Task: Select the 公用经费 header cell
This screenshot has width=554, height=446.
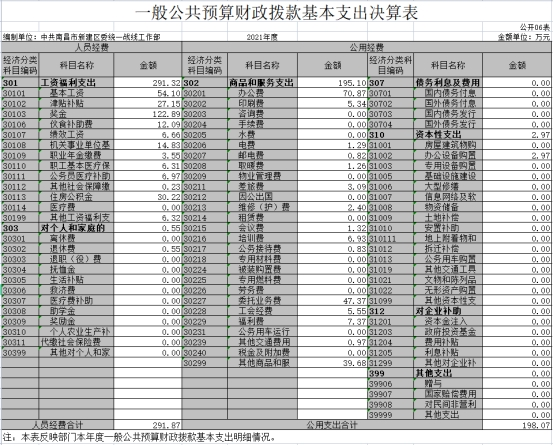Action: point(367,47)
